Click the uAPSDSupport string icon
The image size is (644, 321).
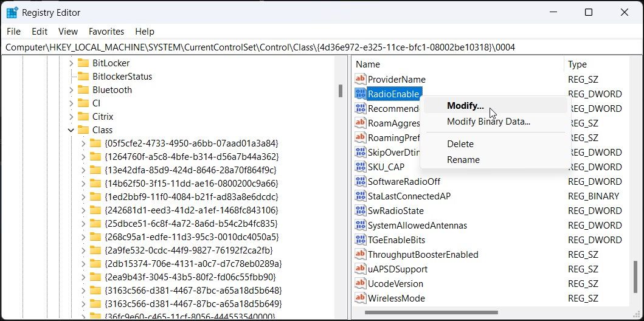tap(360, 269)
